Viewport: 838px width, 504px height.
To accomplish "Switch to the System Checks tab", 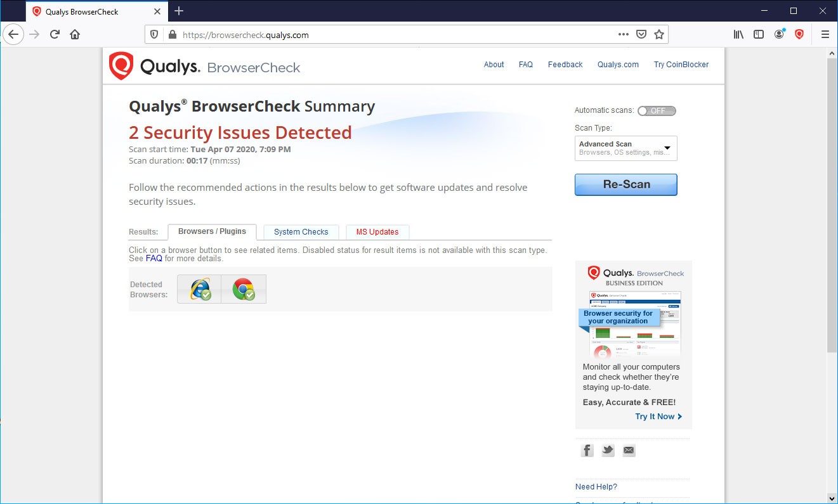I will [301, 232].
